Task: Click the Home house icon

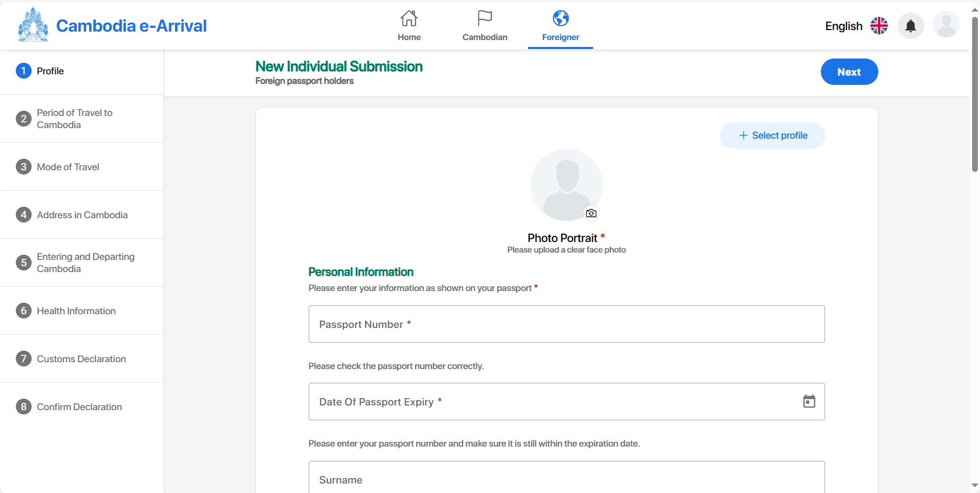Action: click(x=409, y=18)
